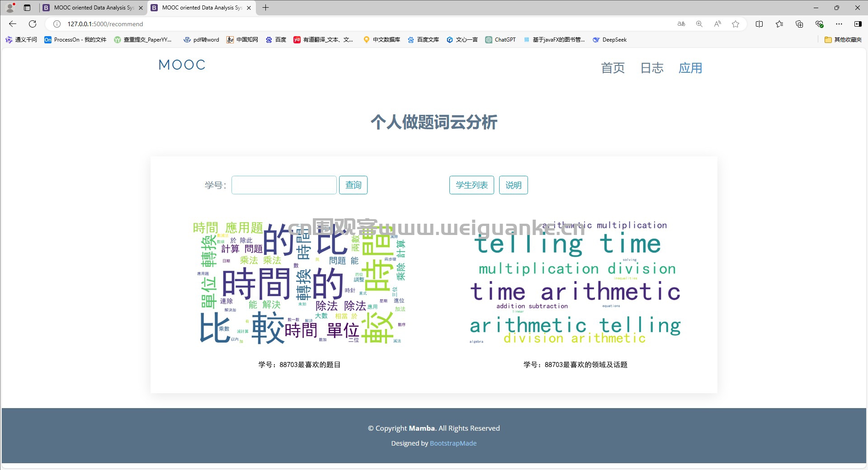
Task: Restore down the browser window
Action: tap(837, 8)
